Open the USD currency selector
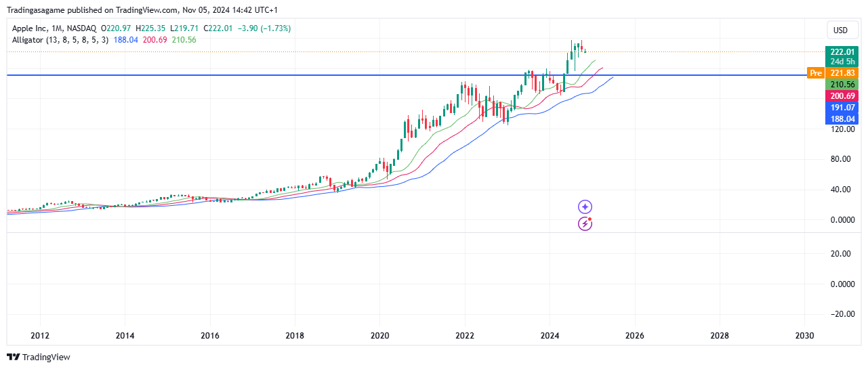868x369 pixels. tap(840, 30)
